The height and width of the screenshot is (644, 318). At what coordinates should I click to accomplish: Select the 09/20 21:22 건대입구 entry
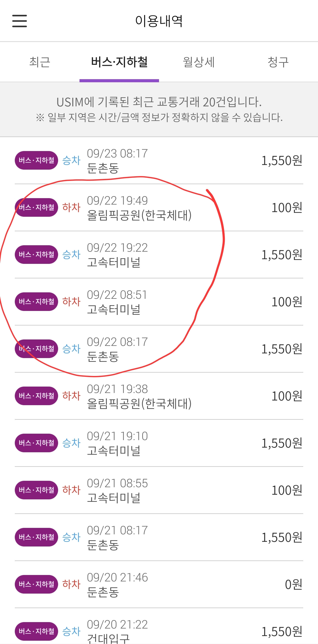pyautogui.click(x=159, y=626)
